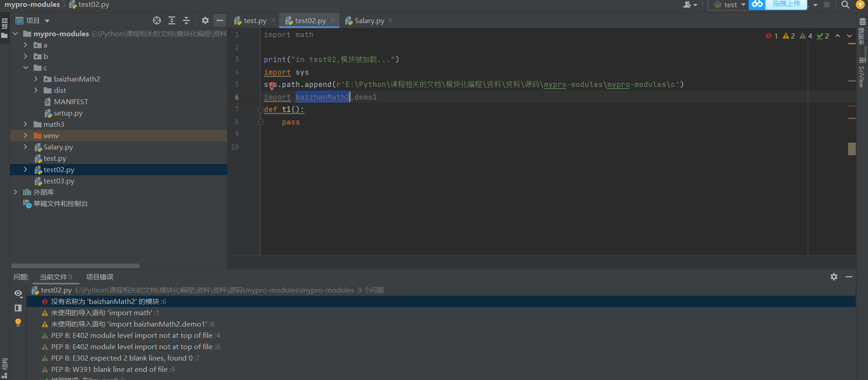
Task: Open the user account icon menu
Action: point(690,5)
